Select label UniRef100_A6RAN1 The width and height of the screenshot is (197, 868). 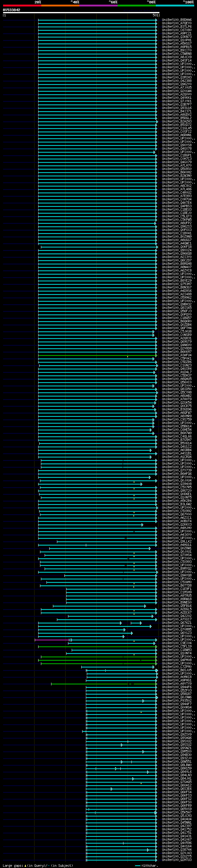pyautogui.click(x=177, y=135)
